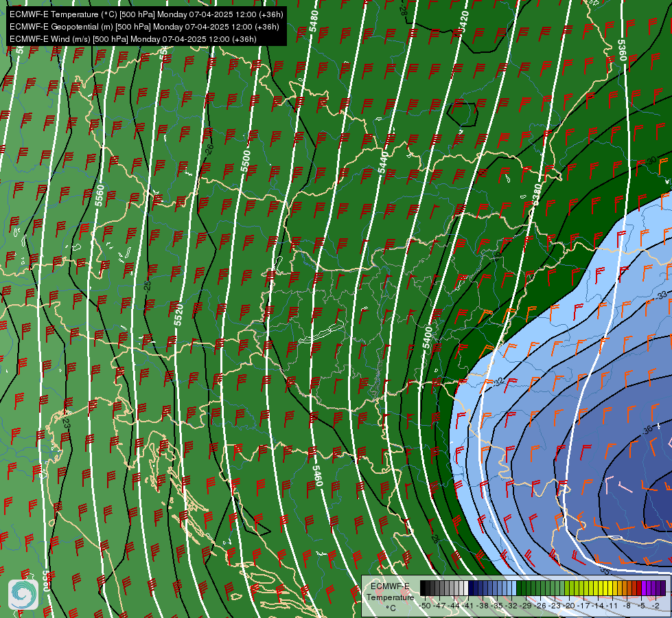Click the 5400 geopotential contour label

point(427,338)
